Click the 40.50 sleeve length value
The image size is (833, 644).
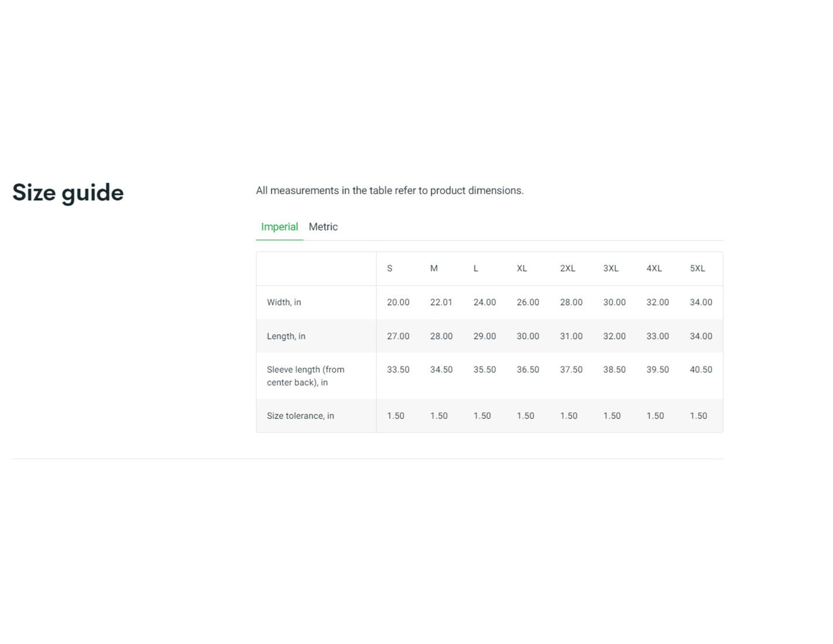700,370
